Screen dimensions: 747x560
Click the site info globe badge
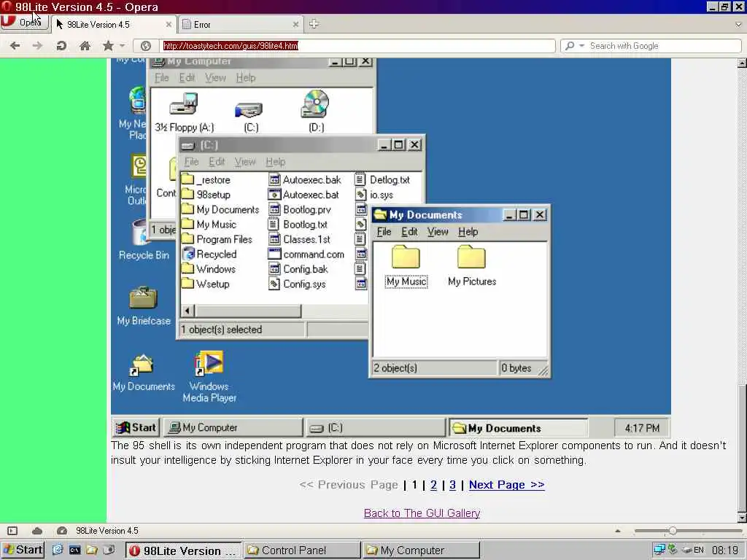coord(146,46)
